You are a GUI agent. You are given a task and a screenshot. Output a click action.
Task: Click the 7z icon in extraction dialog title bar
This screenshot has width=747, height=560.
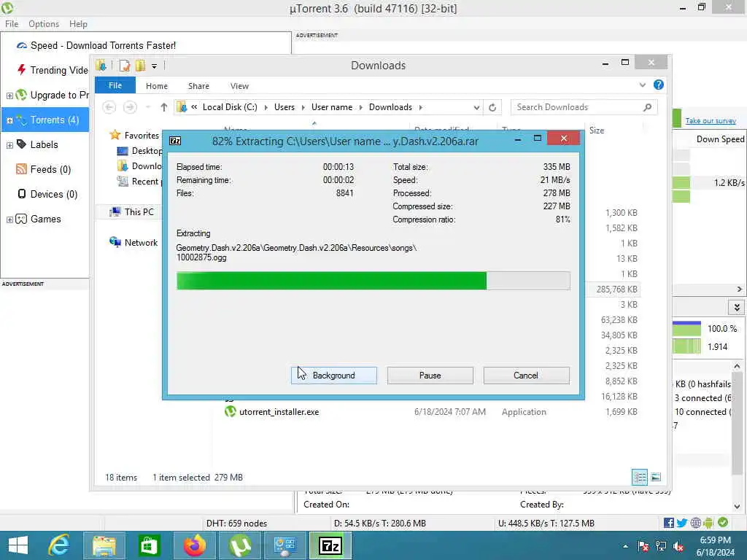[175, 141]
